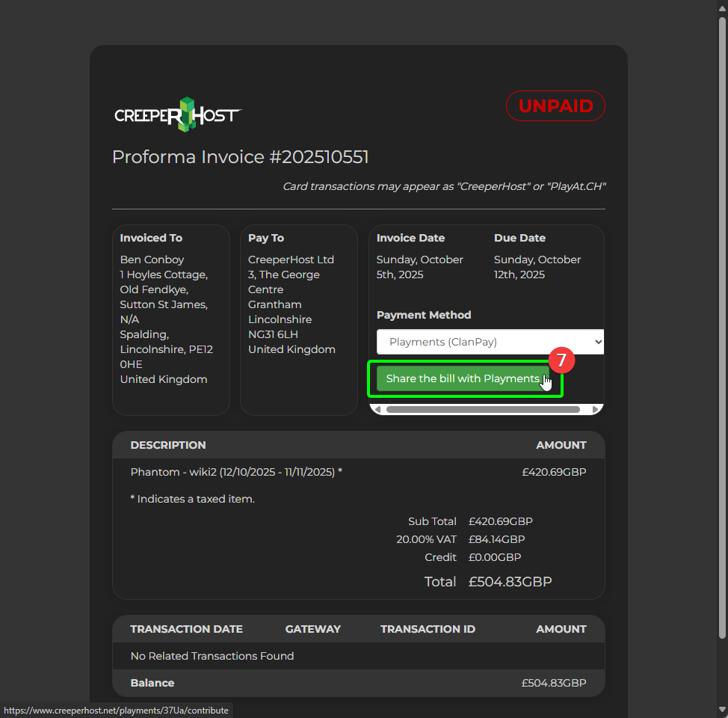The height and width of the screenshot is (718, 728).
Task: Click the Balance row label
Action: pos(152,683)
